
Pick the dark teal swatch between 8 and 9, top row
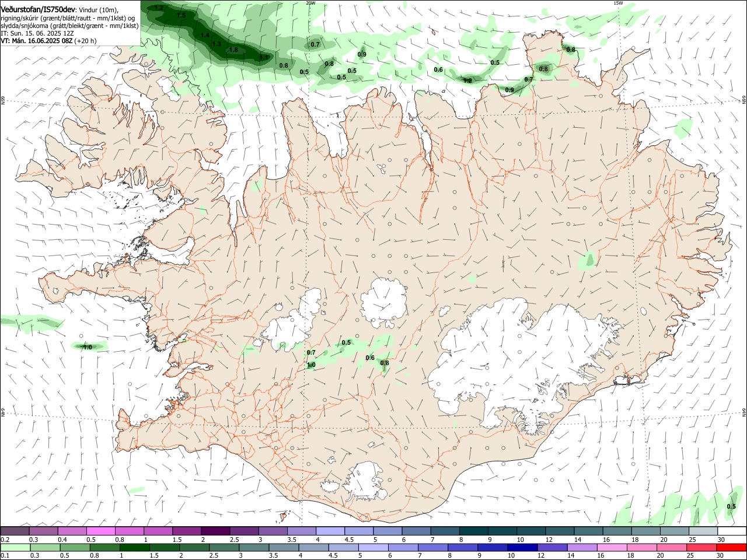[x=473, y=531]
